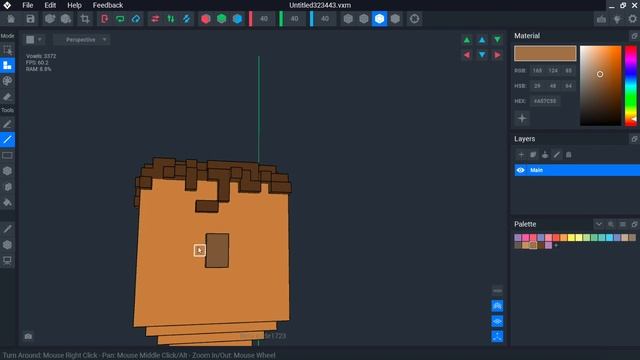Viewport: 640px width, 360px height.
Task: Click the duplicate layer icon
Action: (x=533, y=155)
